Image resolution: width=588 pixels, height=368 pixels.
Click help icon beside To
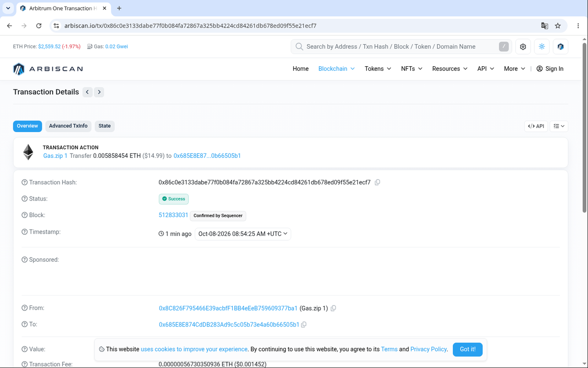click(25, 324)
